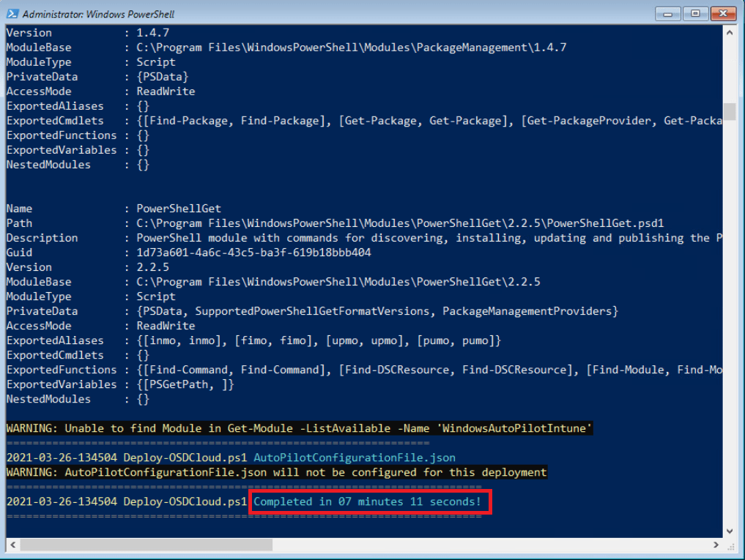
Task: Click the 'Administrator: Windows PowerShell' title text
Action: (x=98, y=13)
